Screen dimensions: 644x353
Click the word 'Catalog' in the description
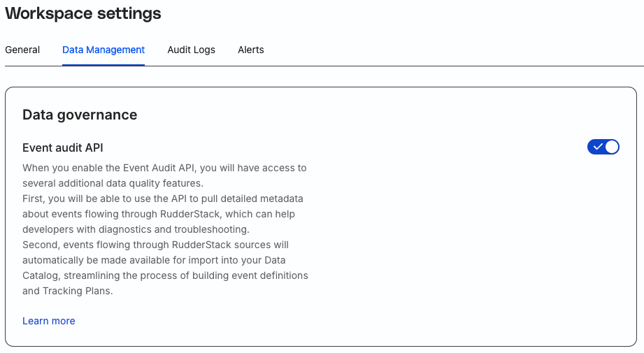[41, 275]
